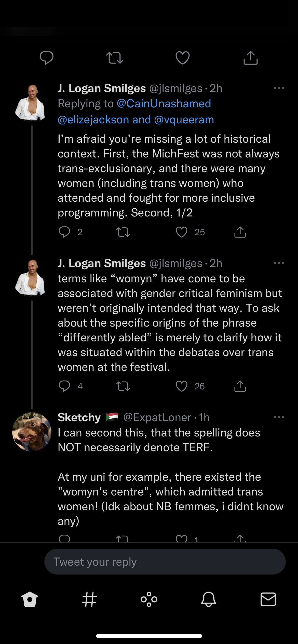This screenshot has width=298, height=644.
Task: Reply to the "terms like womyn" tweet
Action: click(x=64, y=386)
